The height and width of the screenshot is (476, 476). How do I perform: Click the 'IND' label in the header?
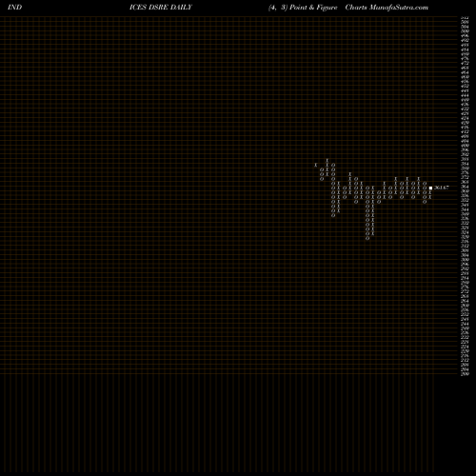pos(14,8)
